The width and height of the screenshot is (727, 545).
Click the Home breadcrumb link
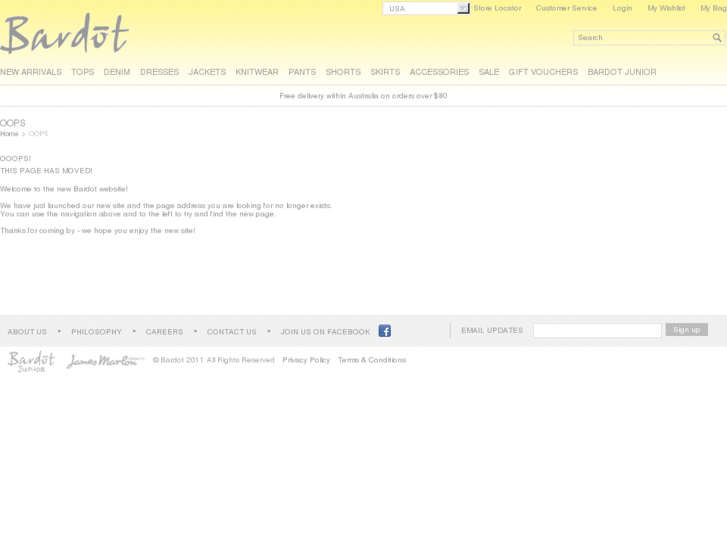pyautogui.click(x=9, y=134)
